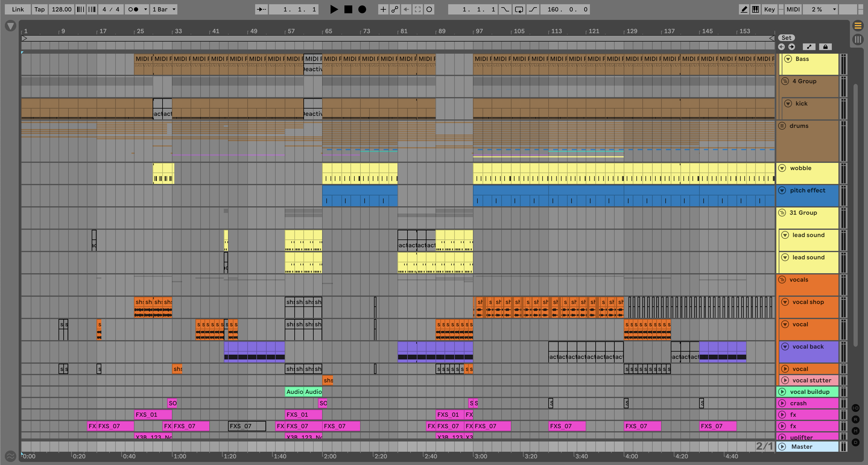Toggle the Automation Mode icon
The height and width of the screenshot is (465, 868).
809,47
